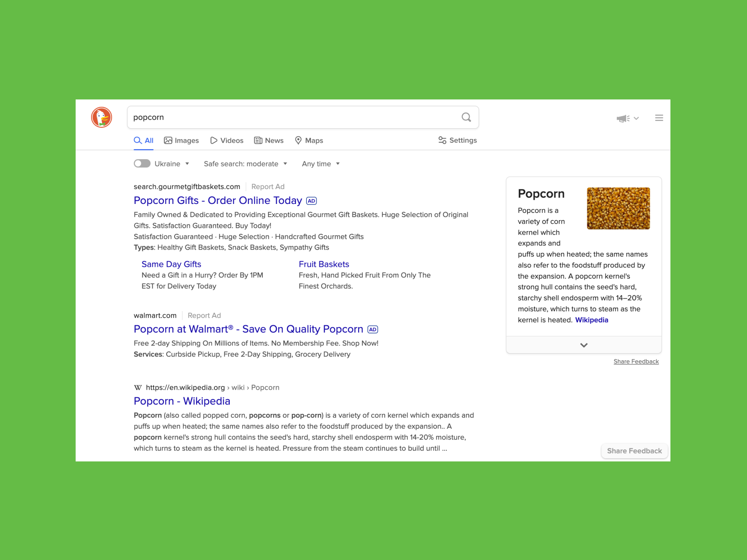Image resolution: width=747 pixels, height=560 pixels.
Task: Click the walmart.com URL
Action: (155, 315)
